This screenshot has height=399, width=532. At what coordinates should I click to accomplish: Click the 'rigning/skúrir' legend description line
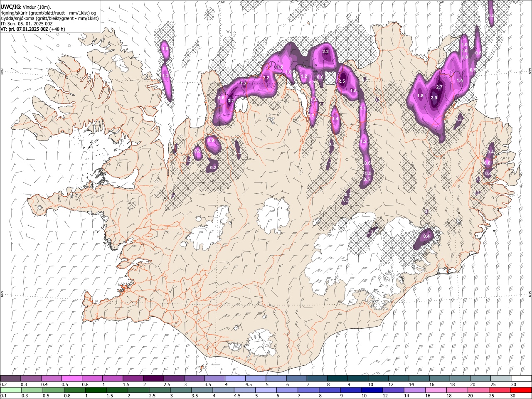coord(49,12)
